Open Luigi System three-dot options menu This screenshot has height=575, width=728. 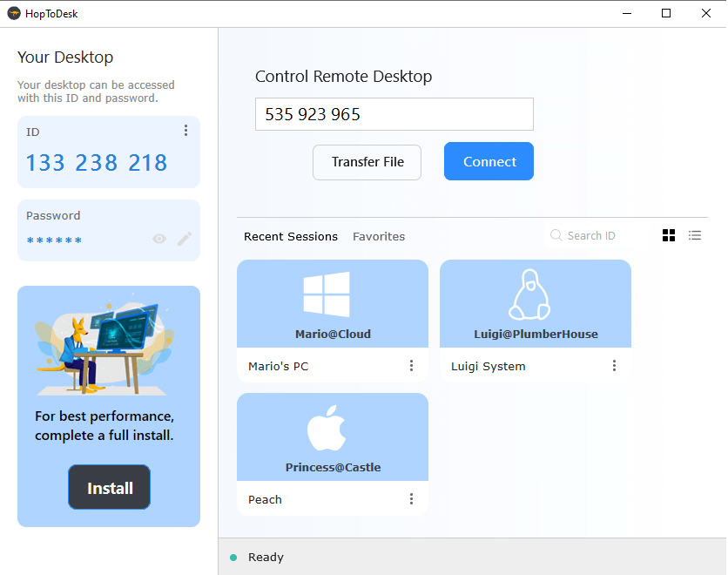[615, 366]
